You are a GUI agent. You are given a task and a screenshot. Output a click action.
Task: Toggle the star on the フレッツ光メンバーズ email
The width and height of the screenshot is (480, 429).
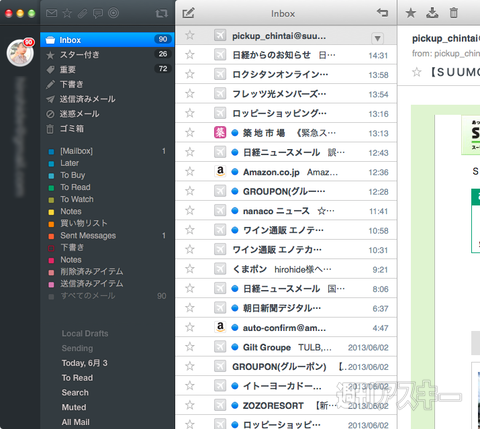(190, 94)
